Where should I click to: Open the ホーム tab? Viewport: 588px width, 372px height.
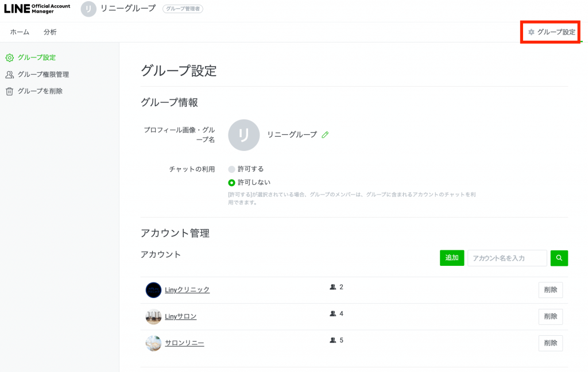(x=19, y=32)
